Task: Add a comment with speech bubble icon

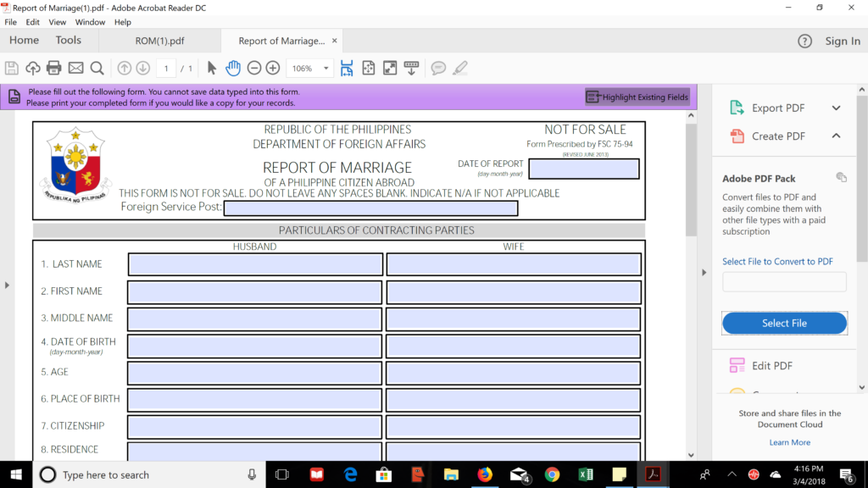Action: click(x=438, y=68)
